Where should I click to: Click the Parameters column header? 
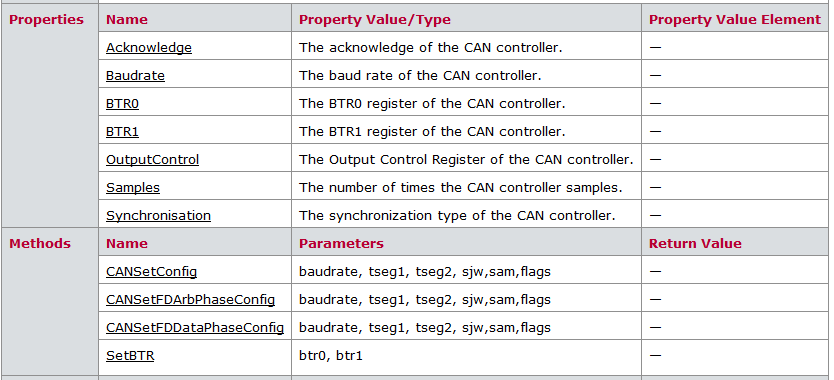341,243
